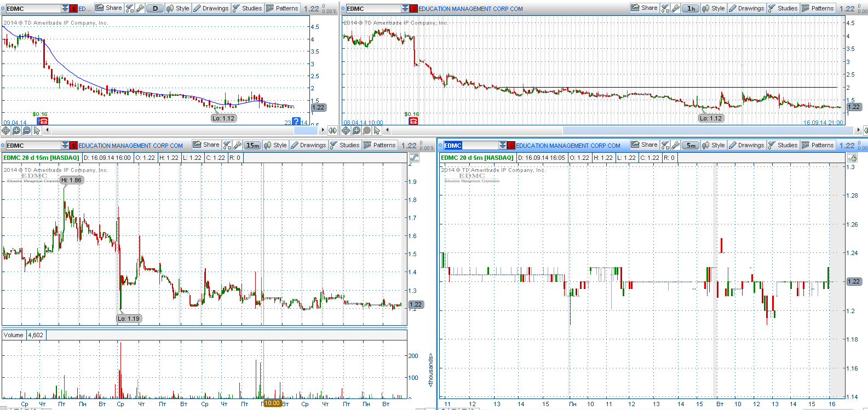Viewport: 868px width, 410px height.
Task: Click pan crosshair tool under 1h chart
Action: pos(346,130)
